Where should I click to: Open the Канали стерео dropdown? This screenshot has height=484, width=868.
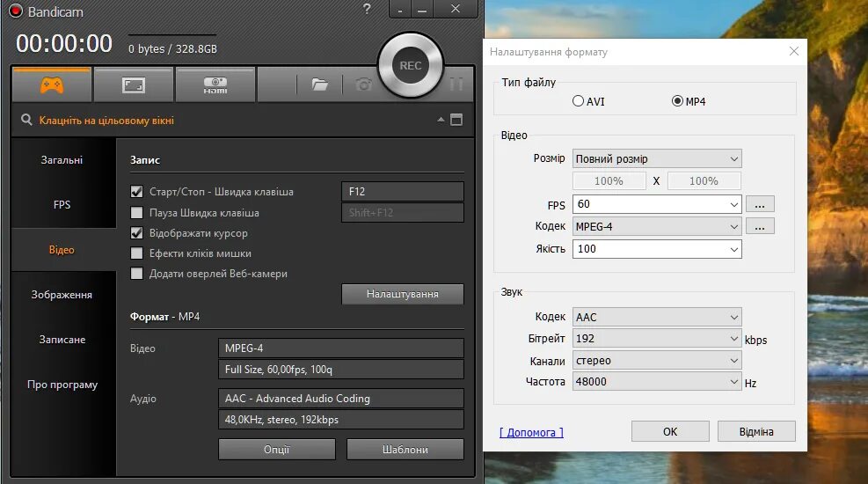(657, 361)
